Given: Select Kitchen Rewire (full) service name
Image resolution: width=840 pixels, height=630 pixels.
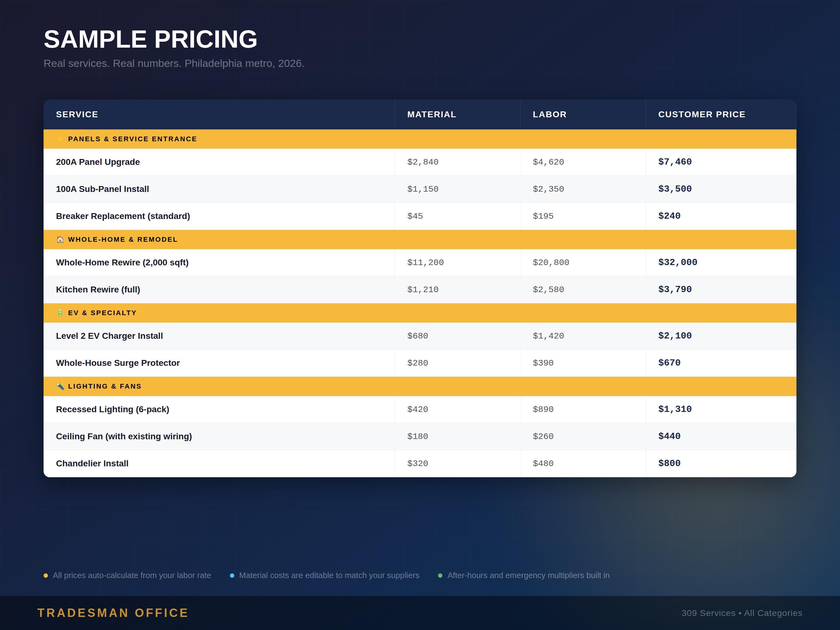Looking at the screenshot, I should point(98,289).
